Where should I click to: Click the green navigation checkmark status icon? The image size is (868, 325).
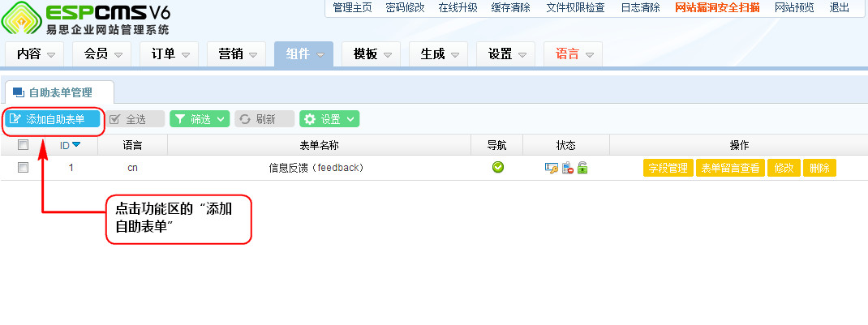point(497,167)
